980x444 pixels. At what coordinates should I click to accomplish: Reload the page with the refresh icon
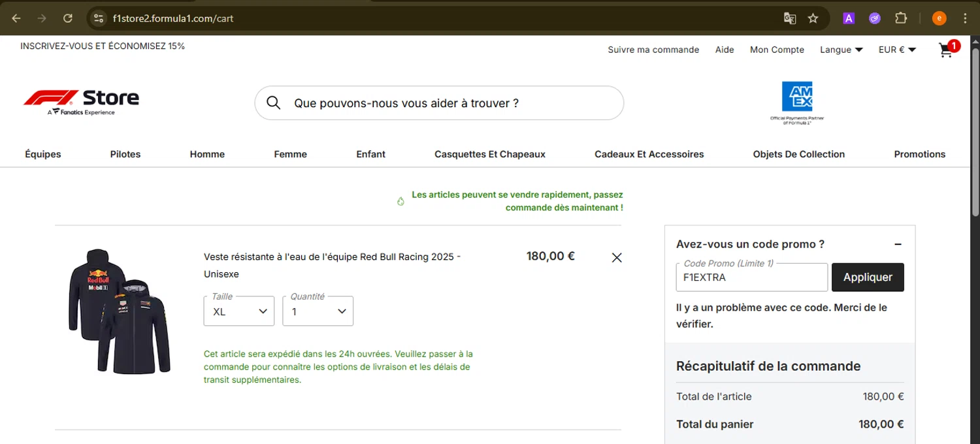tap(68, 18)
